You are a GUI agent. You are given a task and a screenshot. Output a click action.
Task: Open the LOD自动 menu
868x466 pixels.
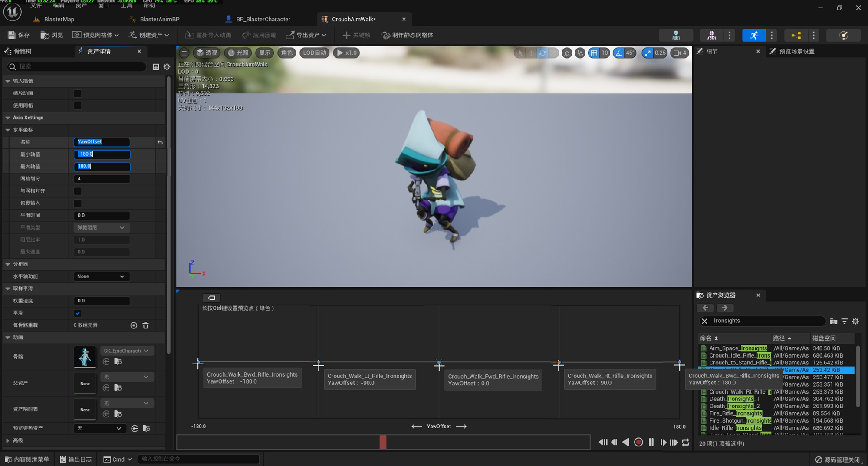(x=315, y=53)
